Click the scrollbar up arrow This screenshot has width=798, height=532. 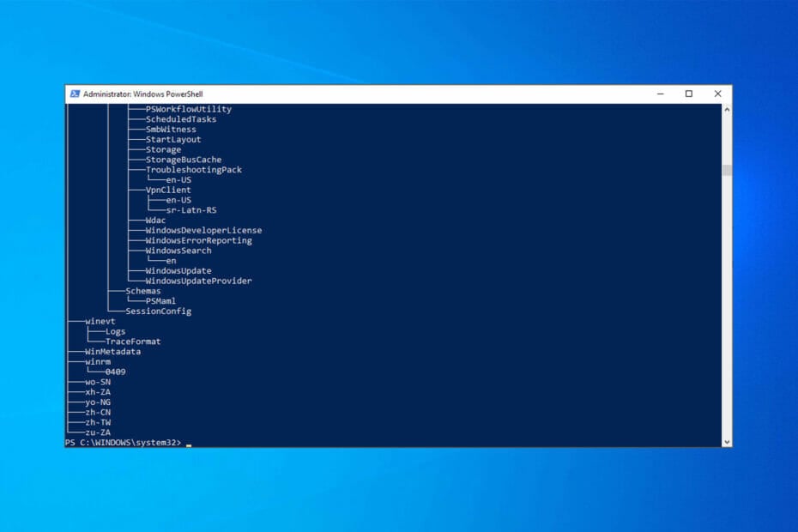[727, 107]
